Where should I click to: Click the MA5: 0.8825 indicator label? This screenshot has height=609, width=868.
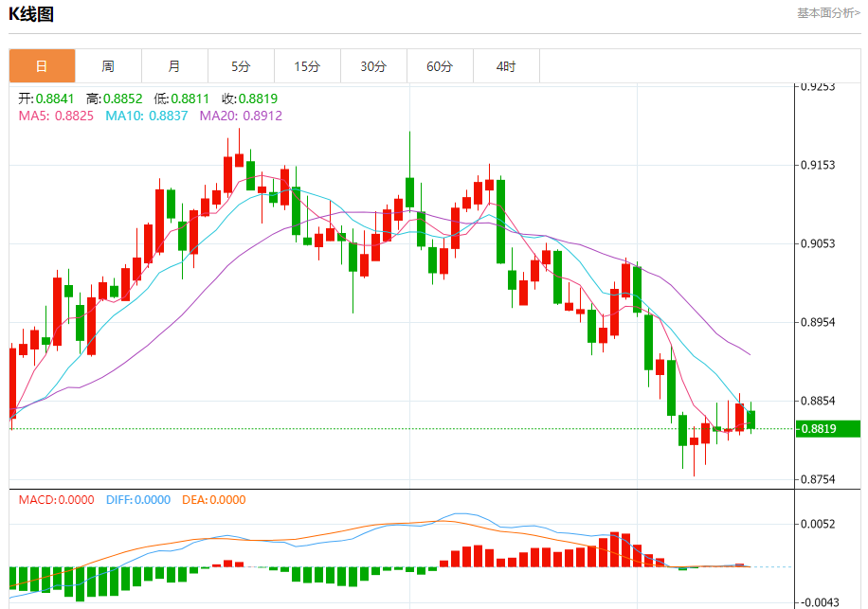[56, 116]
